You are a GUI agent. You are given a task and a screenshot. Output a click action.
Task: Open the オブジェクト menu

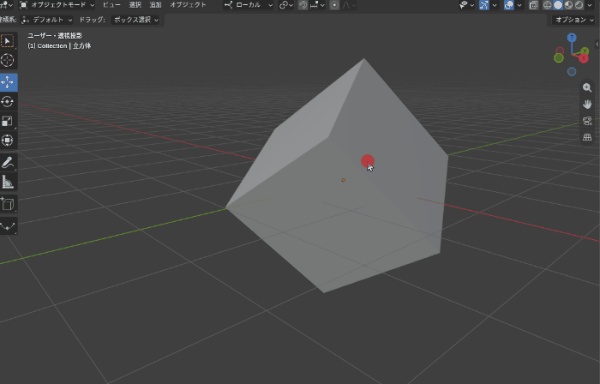coord(188,5)
